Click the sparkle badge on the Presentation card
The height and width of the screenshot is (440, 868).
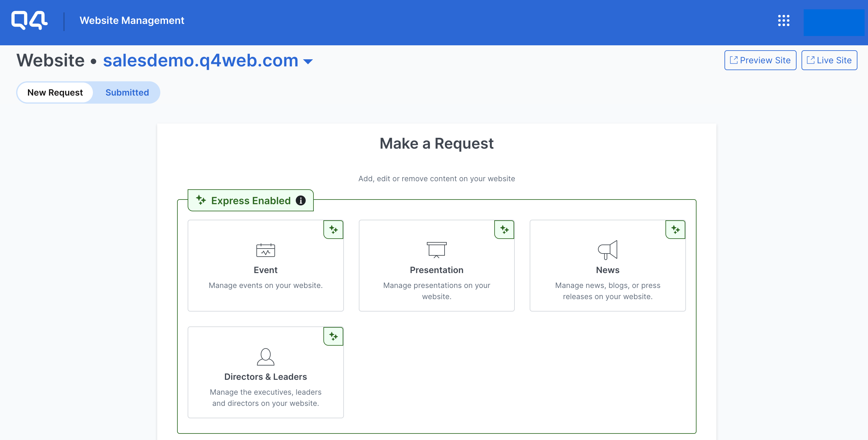click(x=504, y=229)
